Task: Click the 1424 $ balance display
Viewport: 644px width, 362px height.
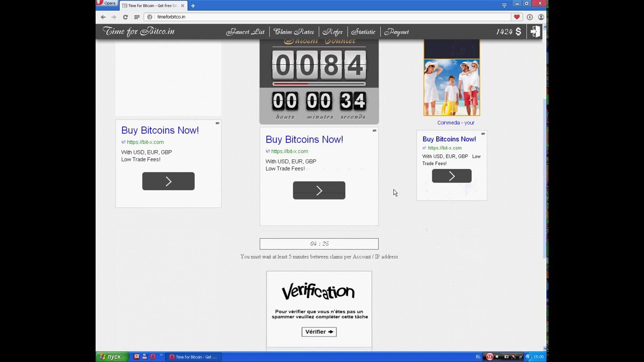Action: (508, 32)
